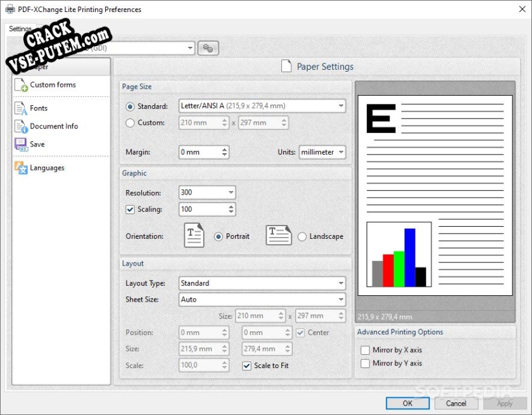Click the Portrait orientation page icon
The width and height of the screenshot is (532, 415).
click(194, 235)
